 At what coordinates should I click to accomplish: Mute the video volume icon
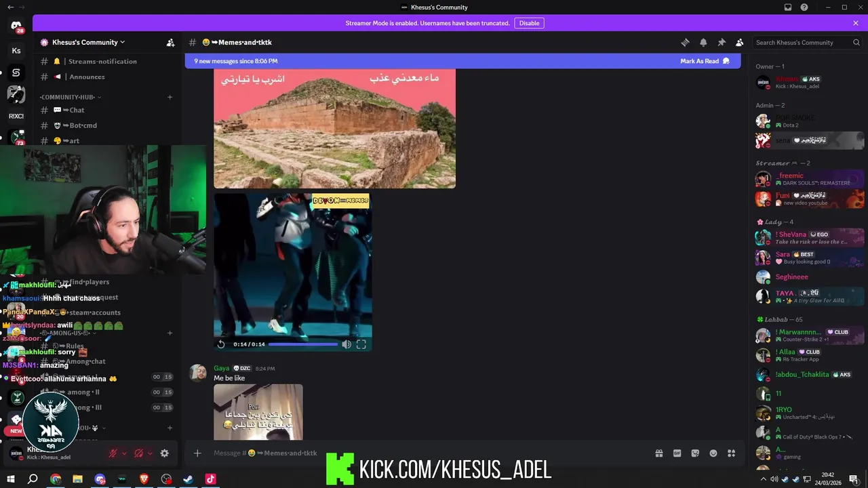coord(347,344)
